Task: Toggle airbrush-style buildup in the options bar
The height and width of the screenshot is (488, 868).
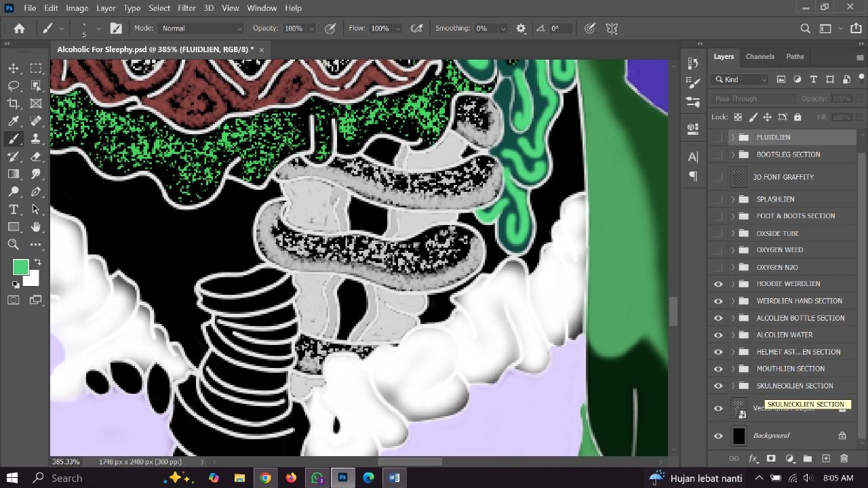Action: click(x=417, y=28)
